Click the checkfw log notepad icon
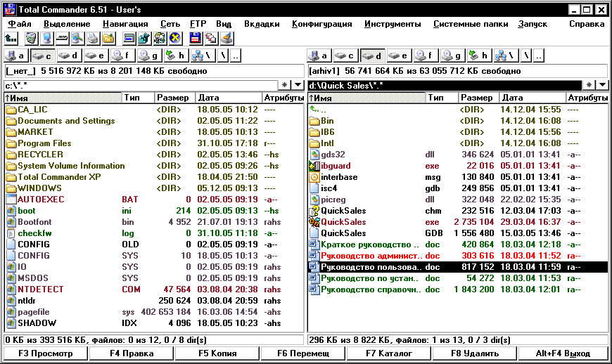Image resolution: width=612 pixels, height=364 pixels. pyautogui.click(x=11, y=233)
